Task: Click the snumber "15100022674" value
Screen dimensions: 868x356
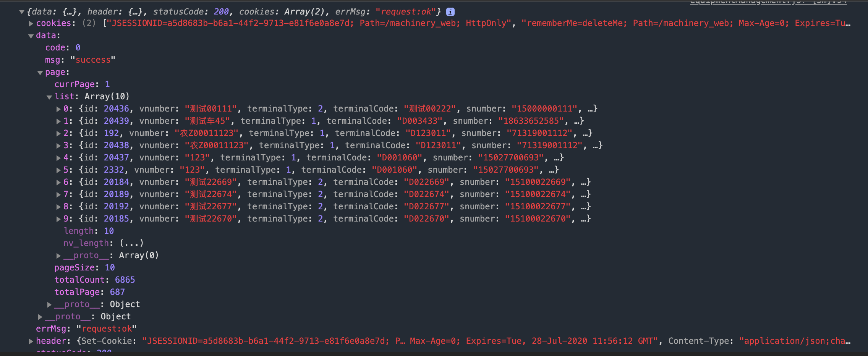Action: point(538,194)
